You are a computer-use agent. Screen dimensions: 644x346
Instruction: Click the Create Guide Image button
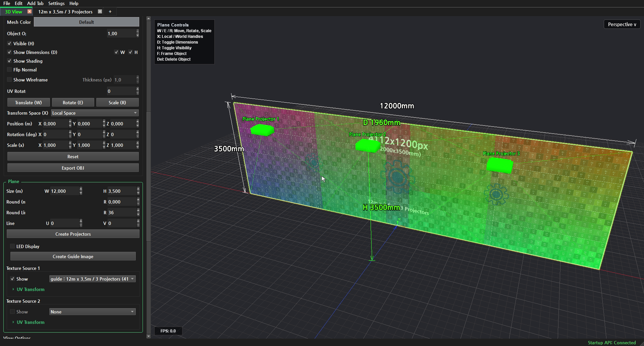pos(73,256)
